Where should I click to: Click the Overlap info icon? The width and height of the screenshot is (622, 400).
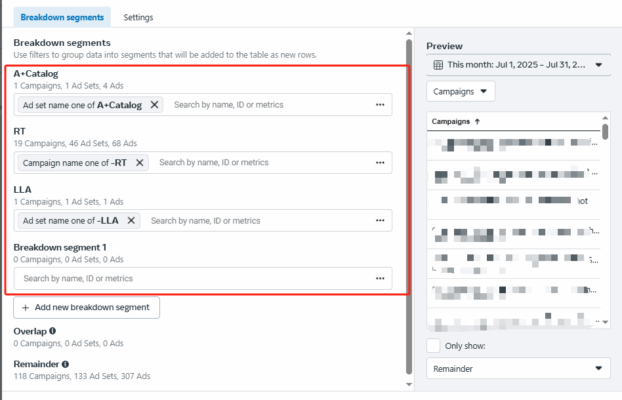click(52, 330)
